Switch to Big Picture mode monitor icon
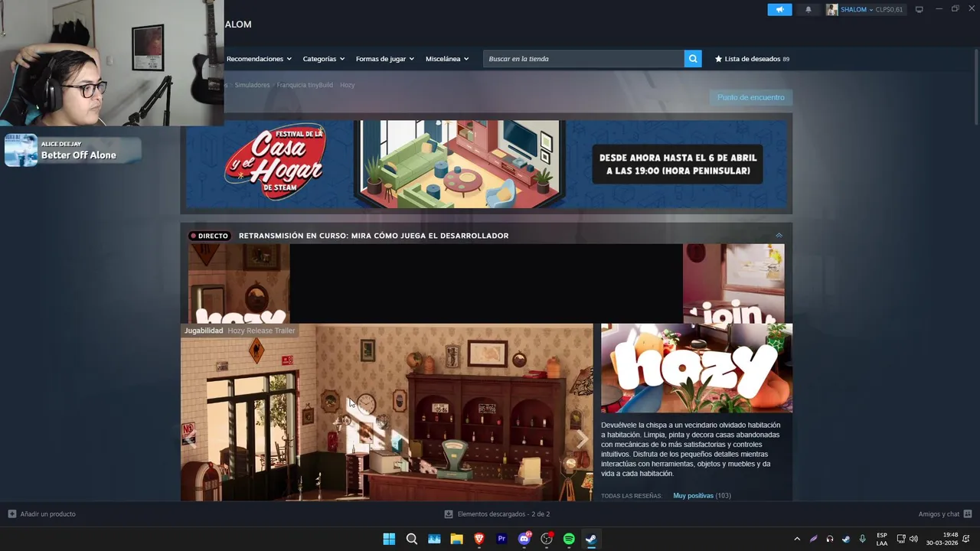980x551 pixels. (920, 9)
